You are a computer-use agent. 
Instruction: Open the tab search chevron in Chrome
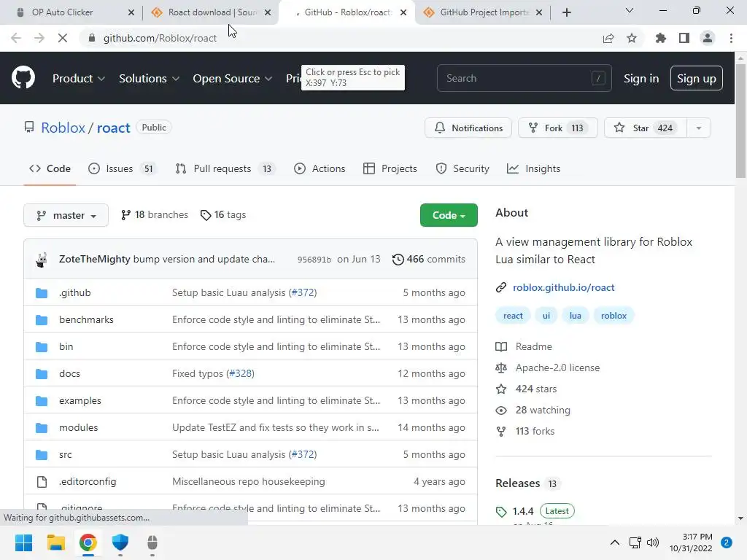coord(630,10)
